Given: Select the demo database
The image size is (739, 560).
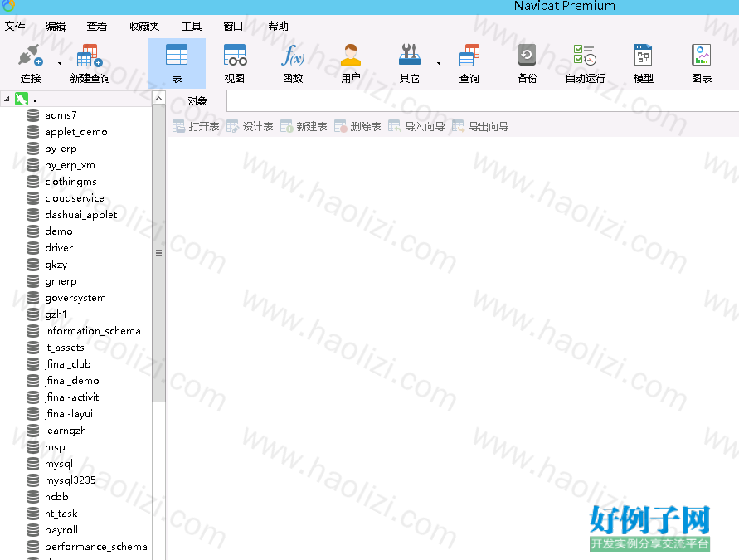Looking at the screenshot, I should click(58, 231).
